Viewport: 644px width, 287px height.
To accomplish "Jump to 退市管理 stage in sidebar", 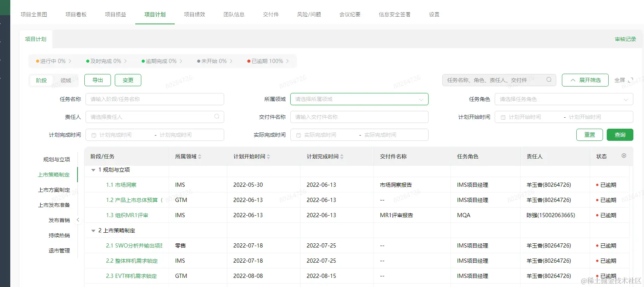I will click(x=59, y=251).
